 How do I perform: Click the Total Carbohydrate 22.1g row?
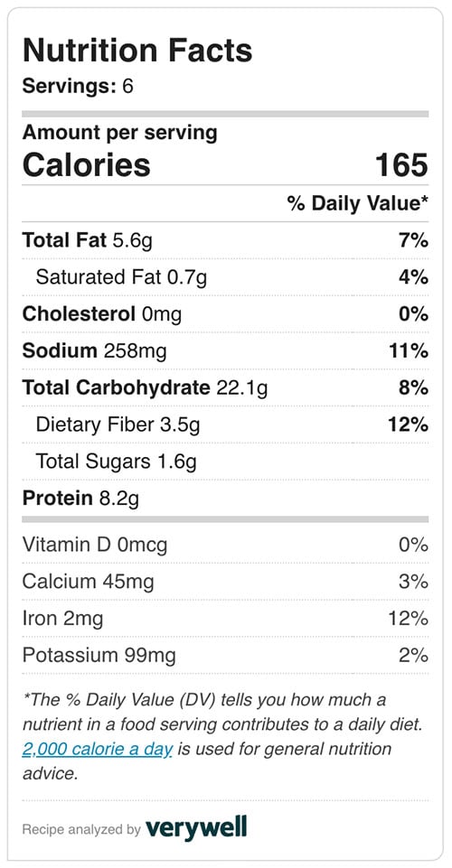225,387
